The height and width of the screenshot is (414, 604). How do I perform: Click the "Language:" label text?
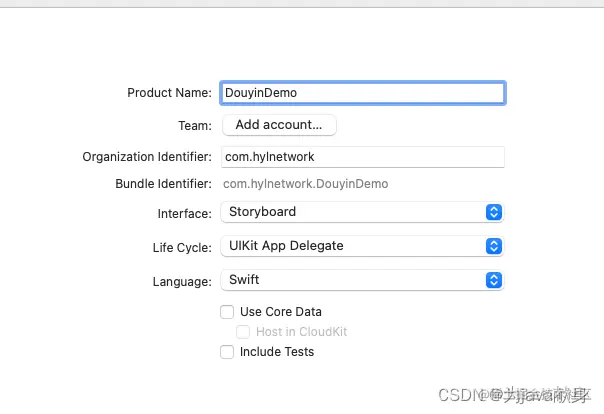[x=181, y=281]
